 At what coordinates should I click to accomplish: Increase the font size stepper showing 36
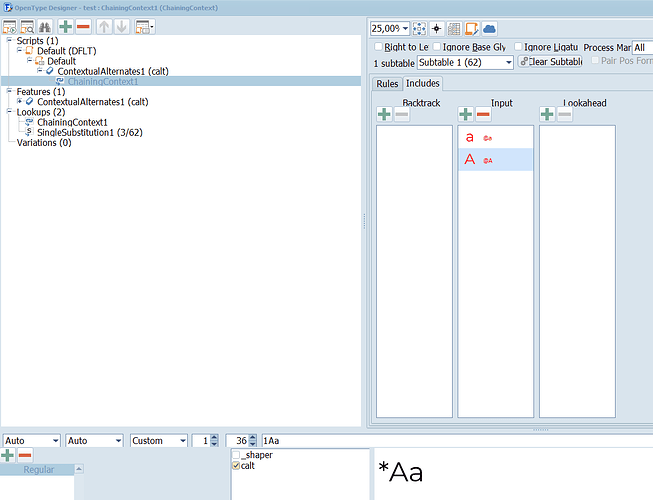252,438
